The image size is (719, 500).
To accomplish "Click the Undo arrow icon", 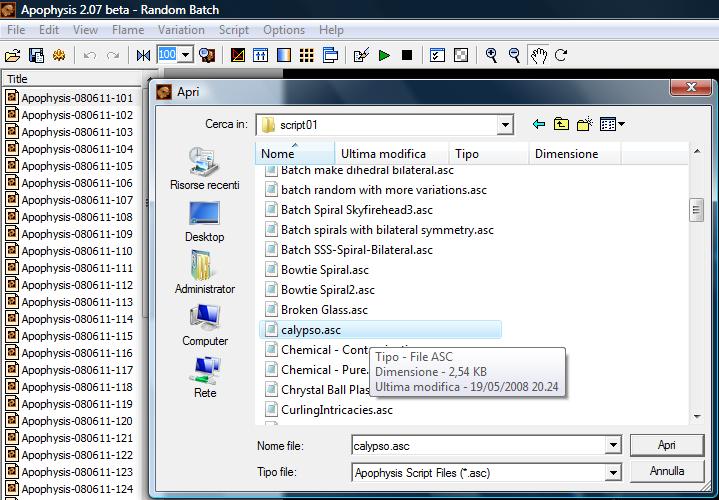I will tap(89, 56).
